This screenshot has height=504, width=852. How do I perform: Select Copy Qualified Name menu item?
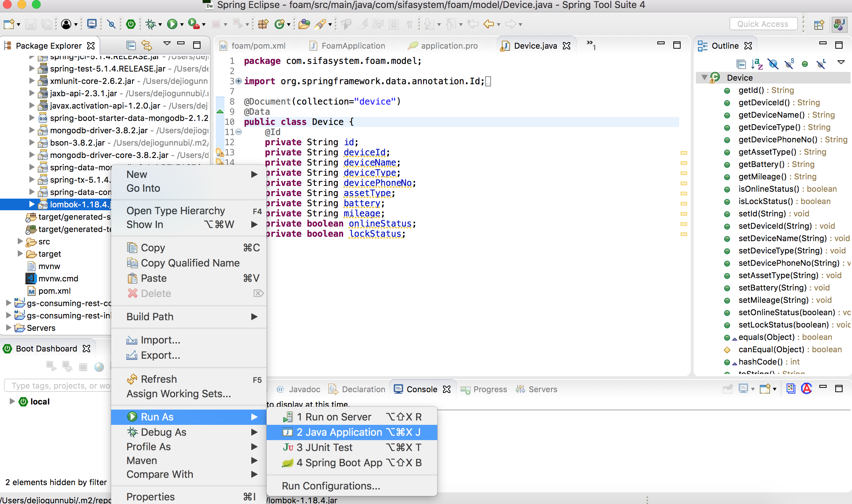point(189,263)
